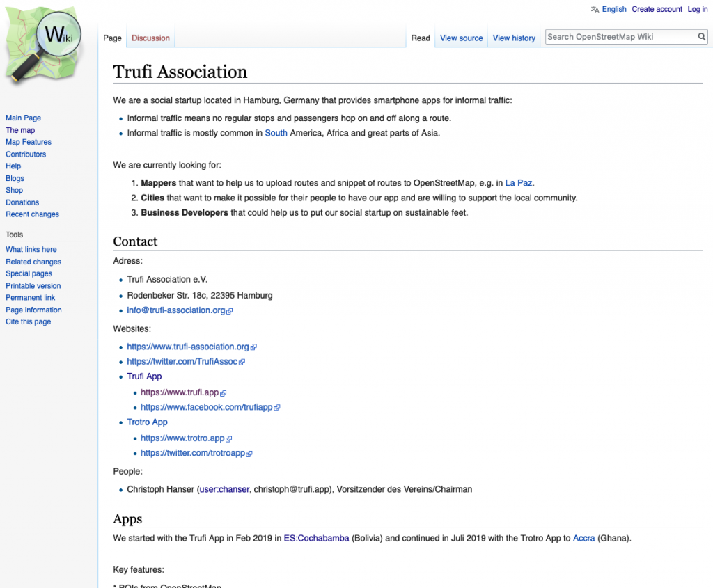
Task: Click the bold word Cities
Action: 152,198
